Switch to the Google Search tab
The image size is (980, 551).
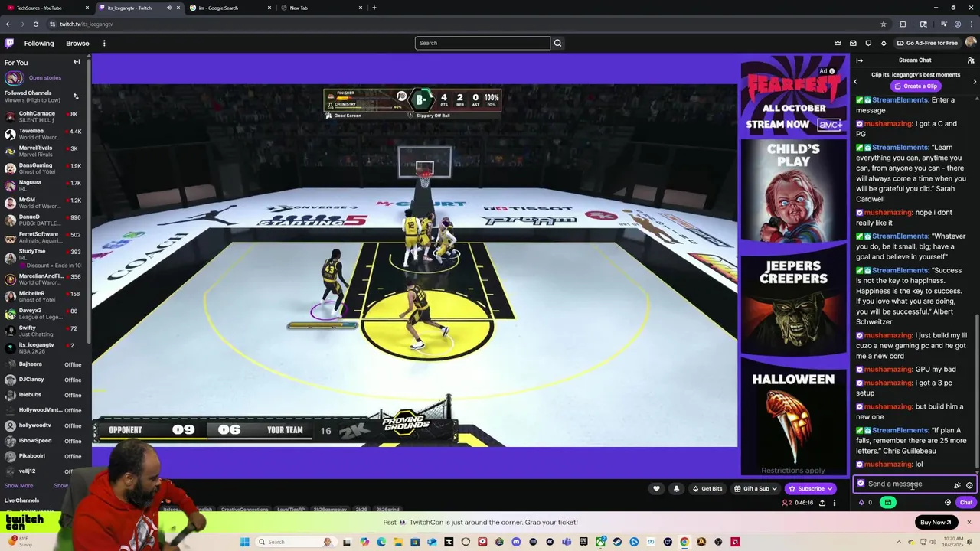230,8
